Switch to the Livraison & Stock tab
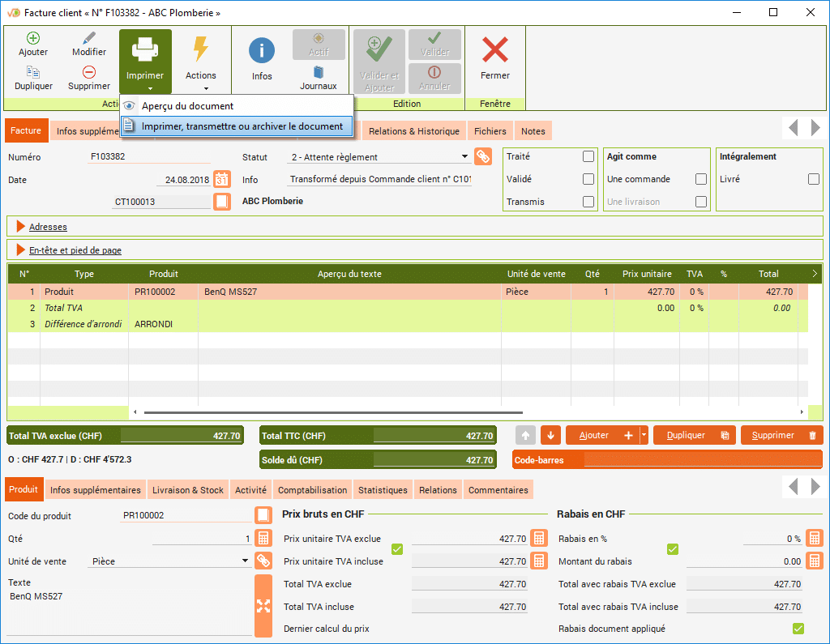 point(190,490)
